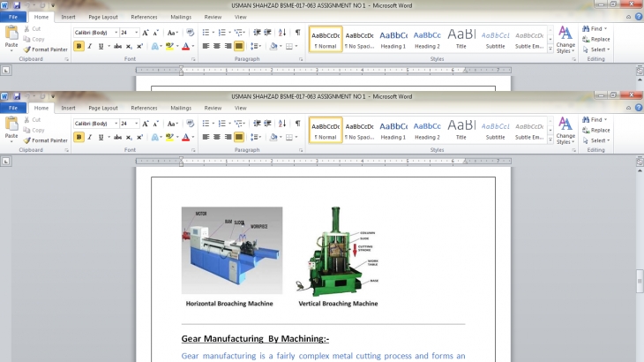Open Font dialog launcher in front window
Image resolution: width=644 pixels, height=362 pixels.
(x=193, y=150)
